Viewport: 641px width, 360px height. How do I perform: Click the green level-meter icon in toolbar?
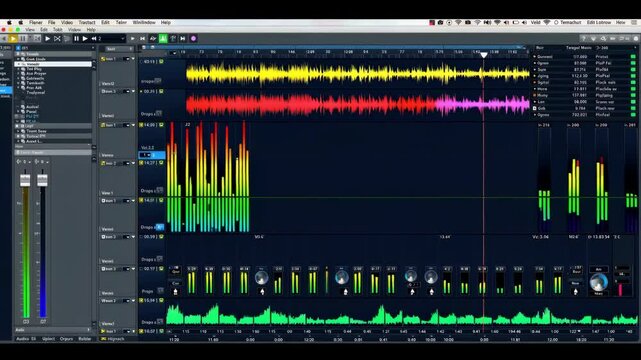[x=163, y=38]
